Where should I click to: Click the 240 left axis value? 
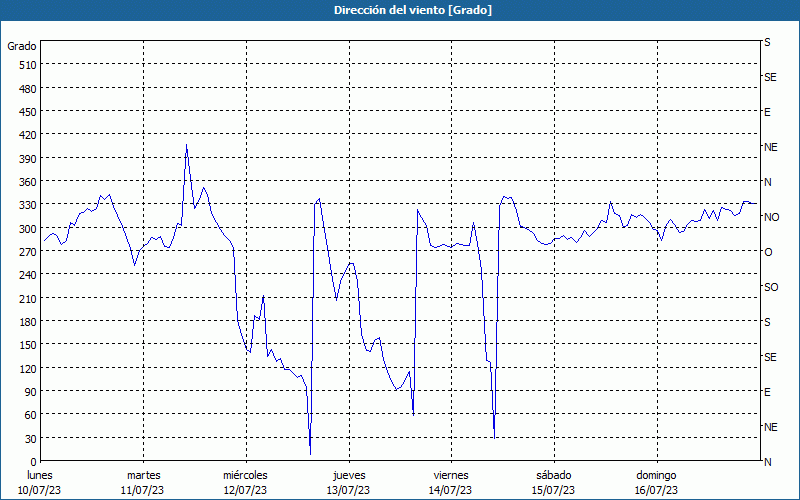[x=28, y=275]
